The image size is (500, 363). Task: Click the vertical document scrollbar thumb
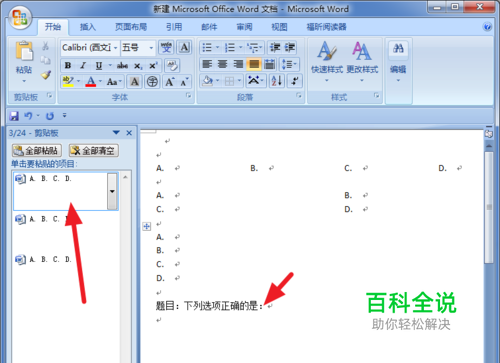pos(489,207)
